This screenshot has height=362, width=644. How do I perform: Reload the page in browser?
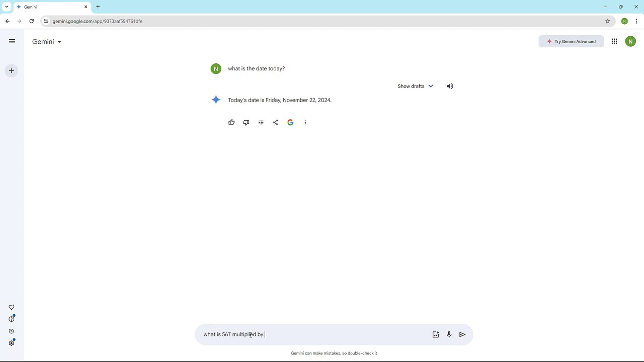(x=32, y=21)
